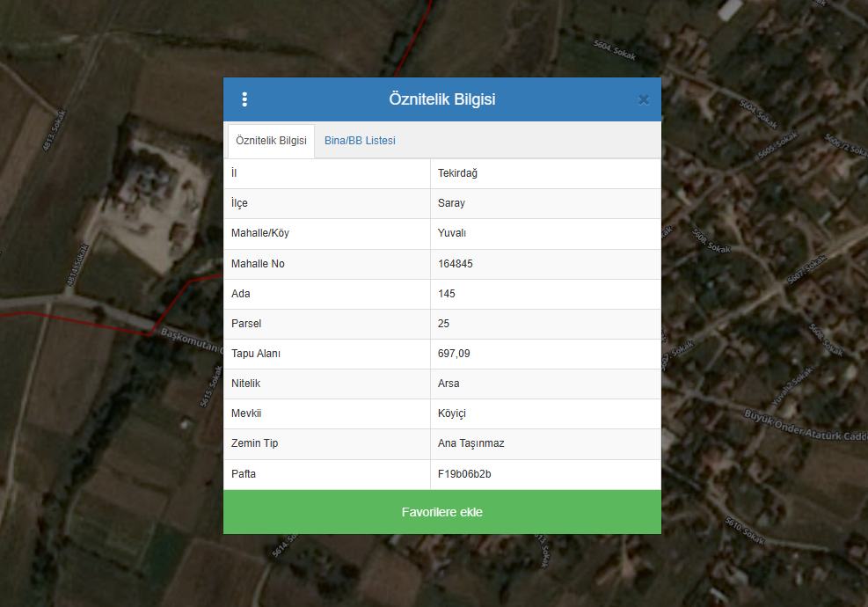The image size is (868, 607).
Task: Open the three-dot options menu
Action: click(244, 99)
